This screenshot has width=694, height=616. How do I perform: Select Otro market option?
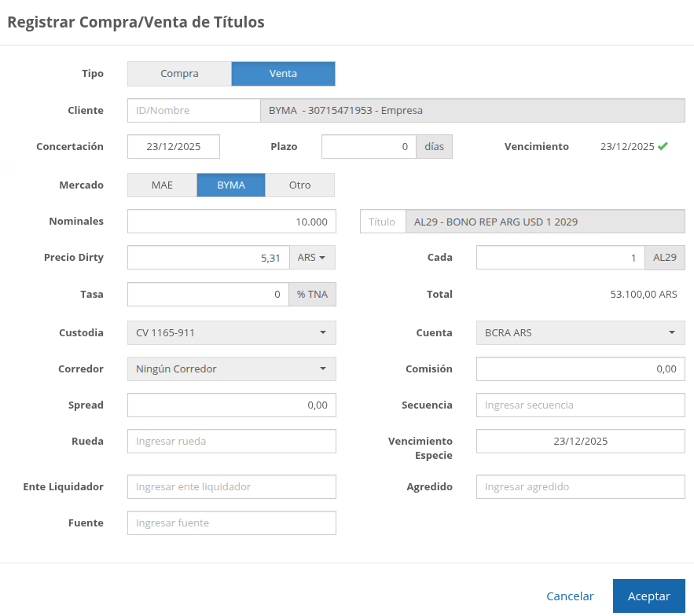pos(299,185)
